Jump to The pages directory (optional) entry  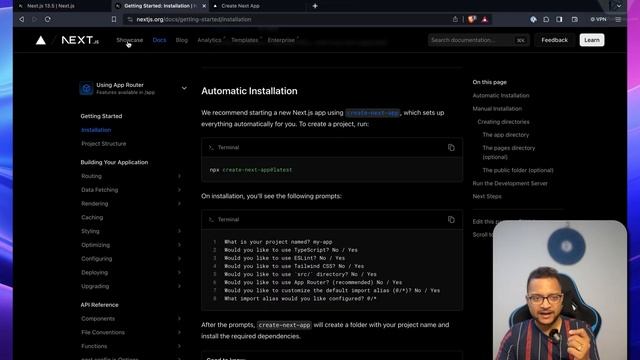(x=509, y=152)
